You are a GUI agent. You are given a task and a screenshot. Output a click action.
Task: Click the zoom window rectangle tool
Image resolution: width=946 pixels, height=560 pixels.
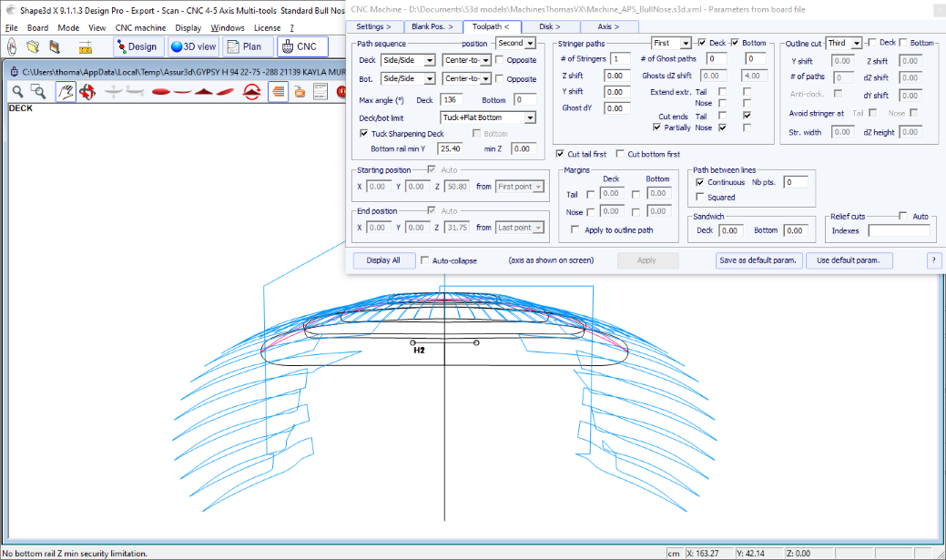(x=39, y=91)
